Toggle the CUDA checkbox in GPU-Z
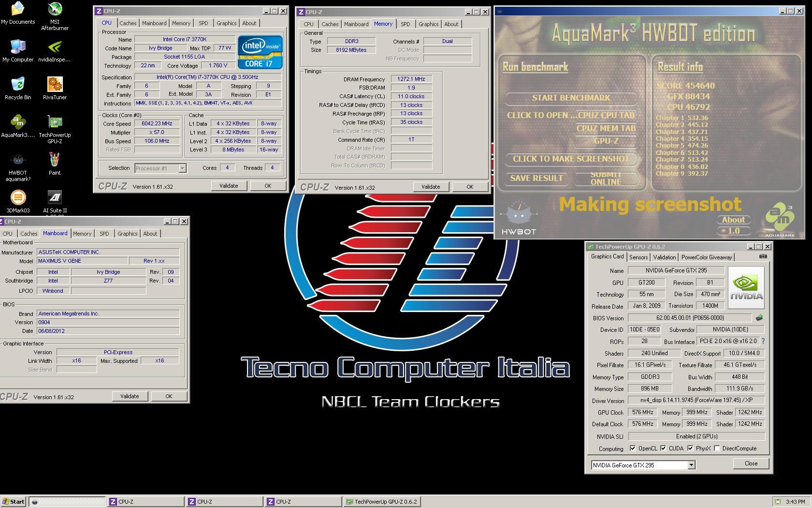The image size is (812, 508). coord(663,448)
